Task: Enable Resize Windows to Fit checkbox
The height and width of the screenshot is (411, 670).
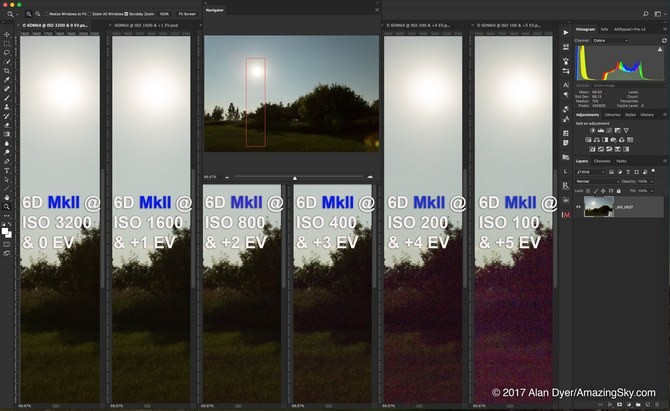Action: 47,14
